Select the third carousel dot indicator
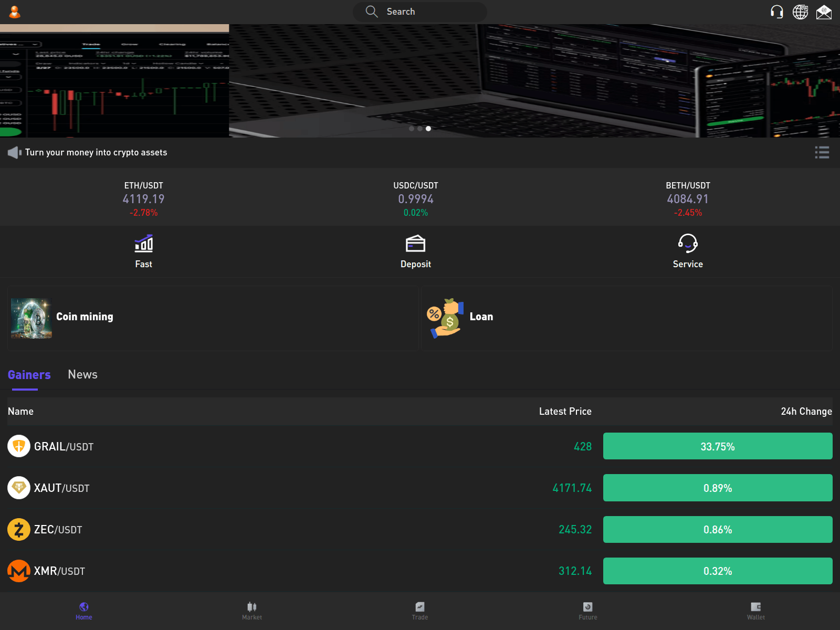Screen dimensions: 840x630 428,129
